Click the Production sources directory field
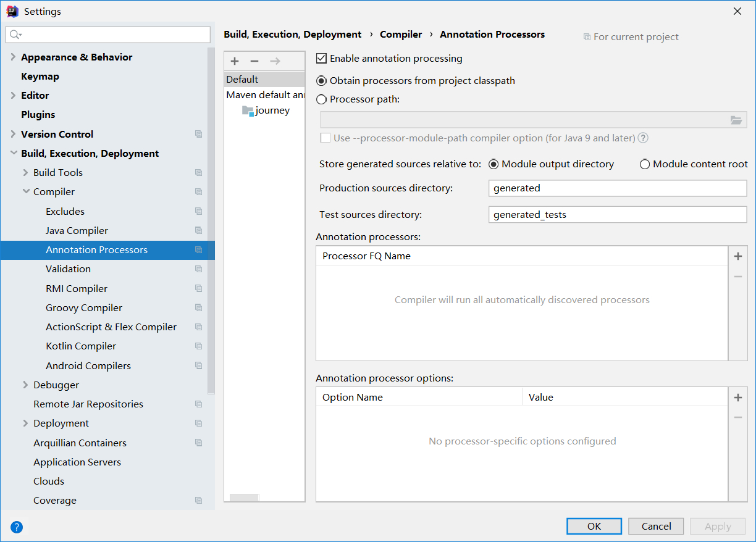756x542 pixels. pyautogui.click(x=618, y=188)
